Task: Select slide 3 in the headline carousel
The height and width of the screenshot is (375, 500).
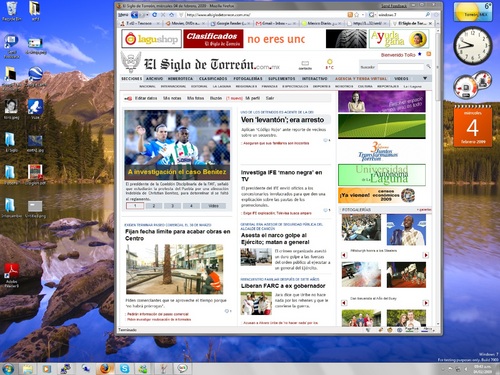Action: [172, 206]
